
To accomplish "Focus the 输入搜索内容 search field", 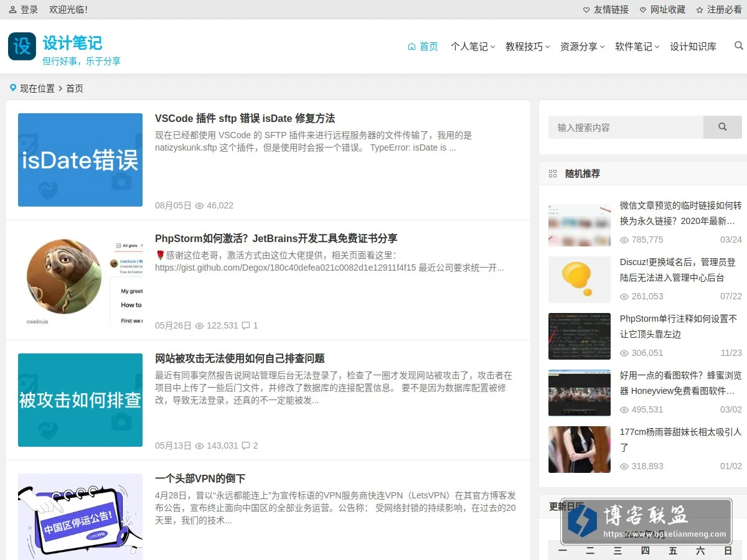I will [626, 127].
